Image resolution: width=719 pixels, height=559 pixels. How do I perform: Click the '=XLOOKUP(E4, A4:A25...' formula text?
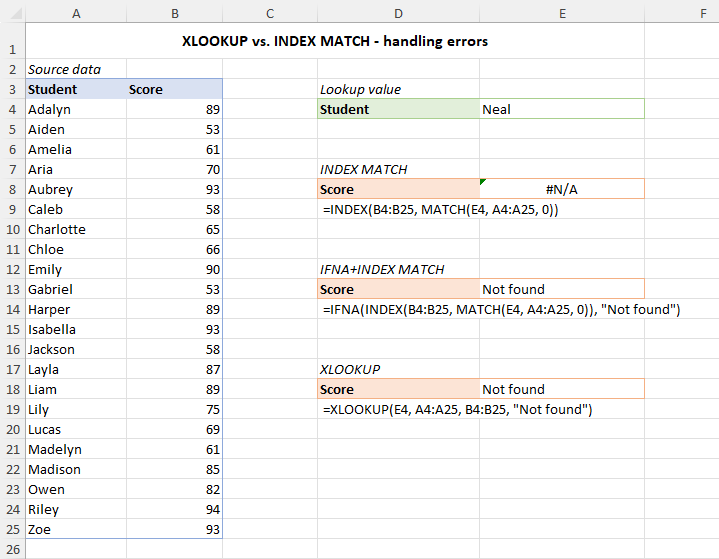point(458,410)
